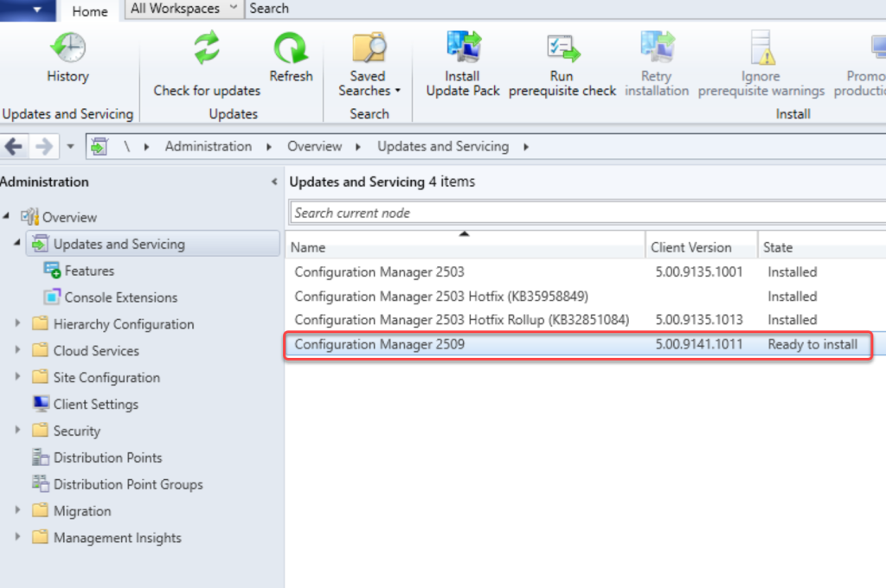Click the Search current node field
886x588 pixels.
pyautogui.click(x=587, y=213)
